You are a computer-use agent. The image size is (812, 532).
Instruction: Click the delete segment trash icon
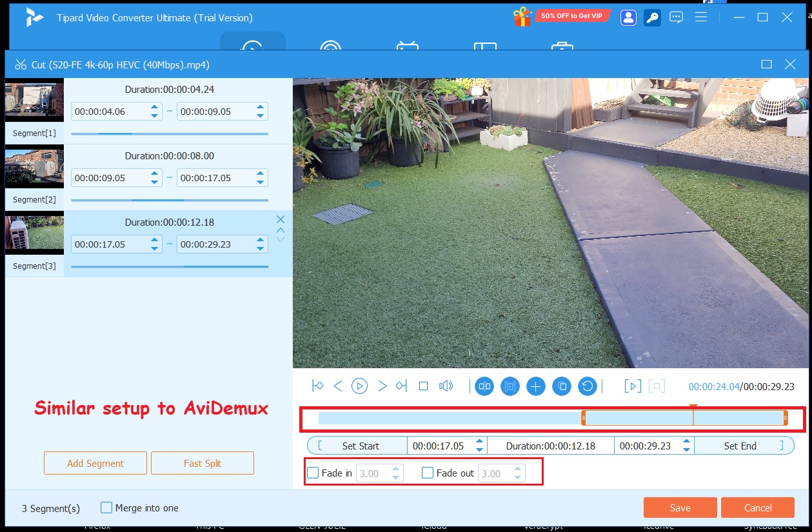(510, 386)
